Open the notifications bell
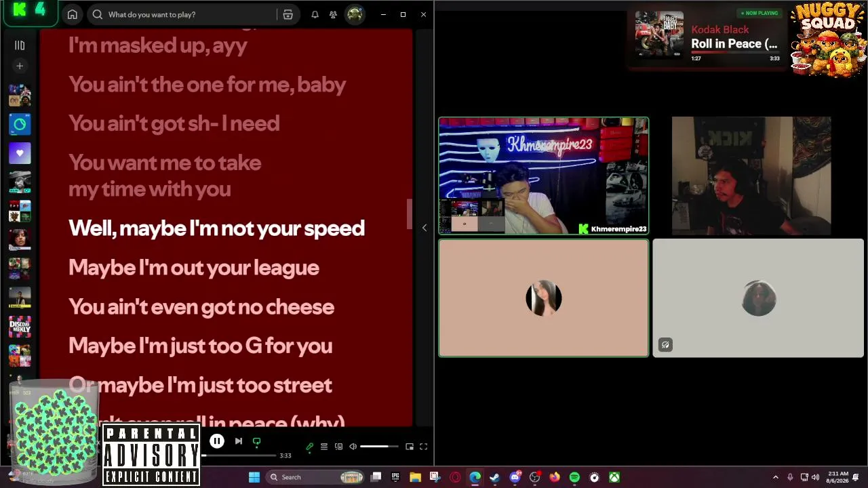The height and width of the screenshot is (488, 868). pyautogui.click(x=315, y=14)
